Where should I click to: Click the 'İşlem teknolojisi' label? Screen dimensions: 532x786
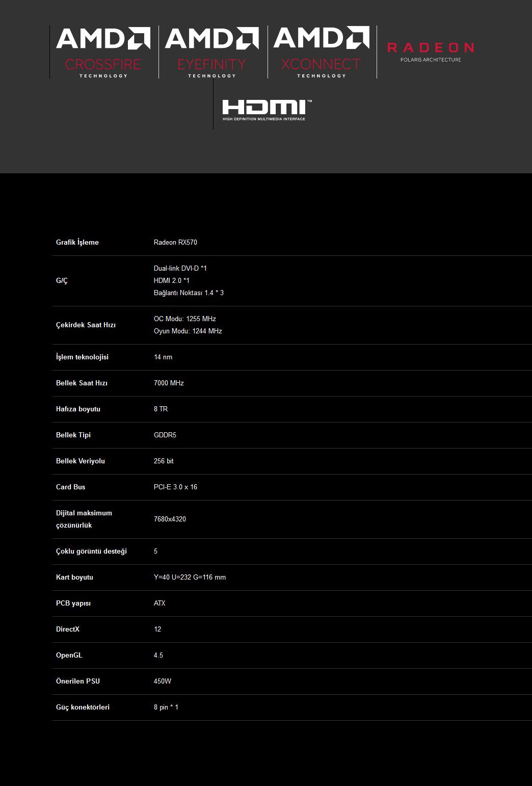coord(82,357)
